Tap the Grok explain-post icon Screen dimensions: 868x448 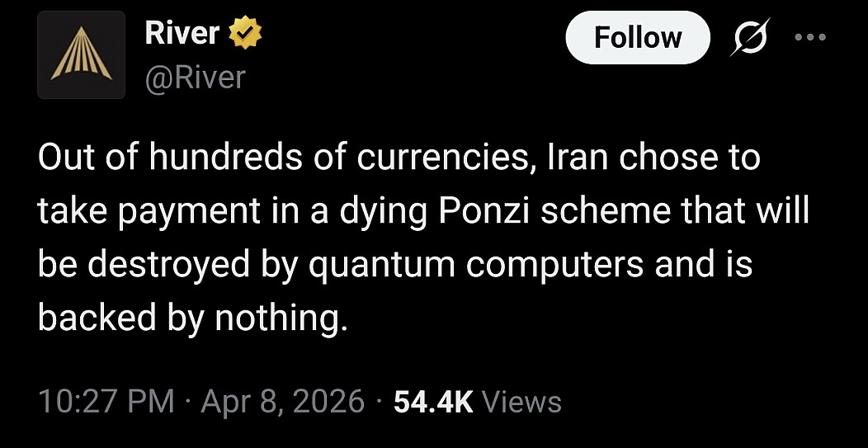click(x=751, y=38)
